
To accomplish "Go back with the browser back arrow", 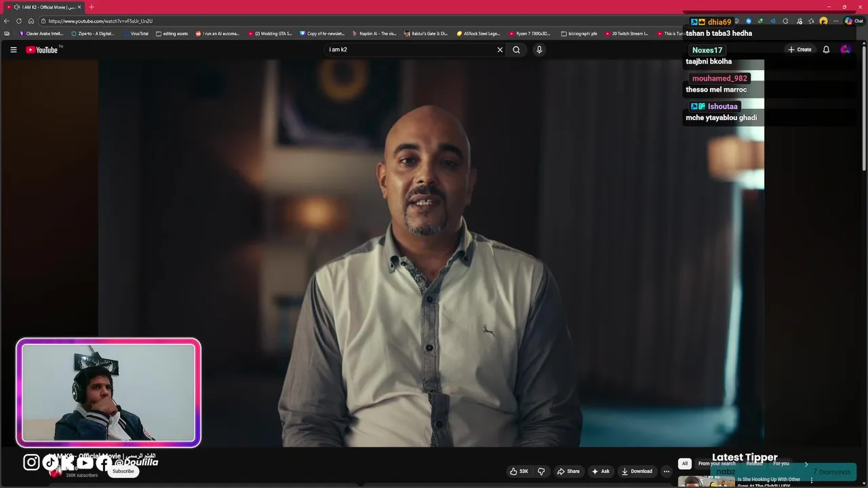I will 7,21.
